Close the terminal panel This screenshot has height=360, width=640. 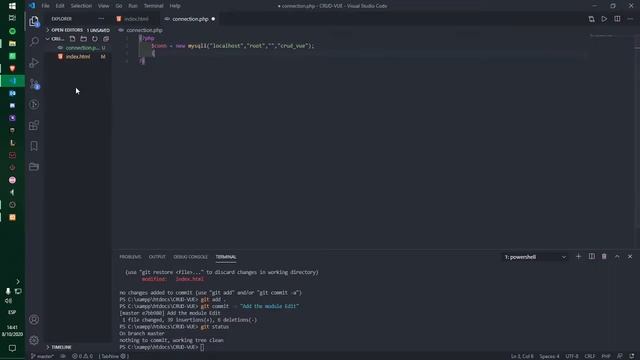630,257
